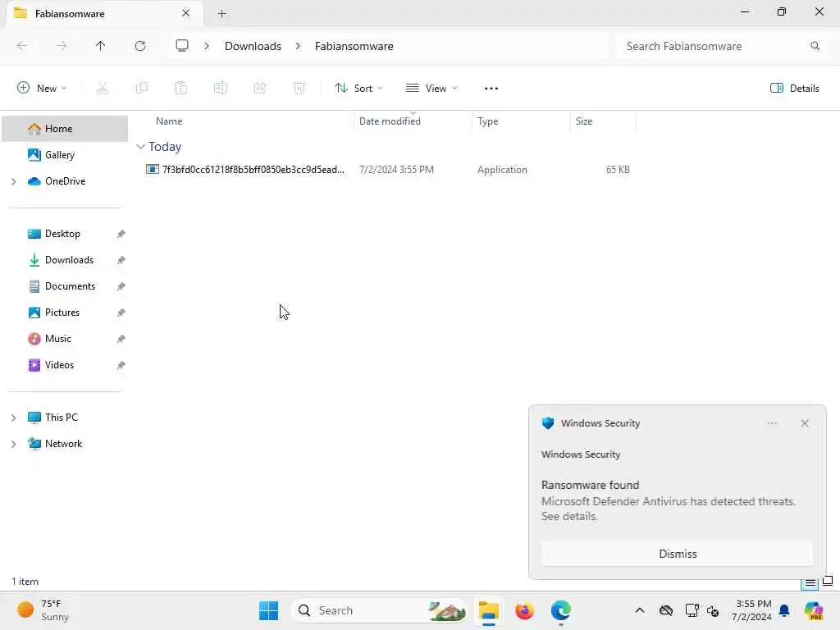Switch to details list view icon
Image resolution: width=840 pixels, height=630 pixels.
click(x=810, y=583)
